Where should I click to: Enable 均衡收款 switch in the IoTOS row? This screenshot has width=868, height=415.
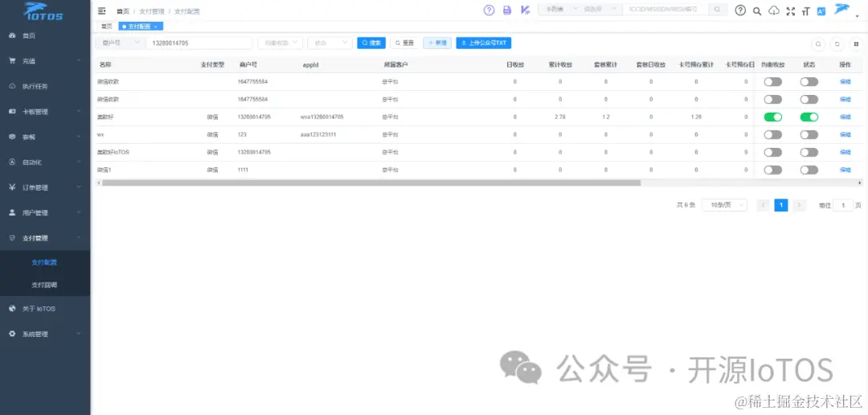773,152
